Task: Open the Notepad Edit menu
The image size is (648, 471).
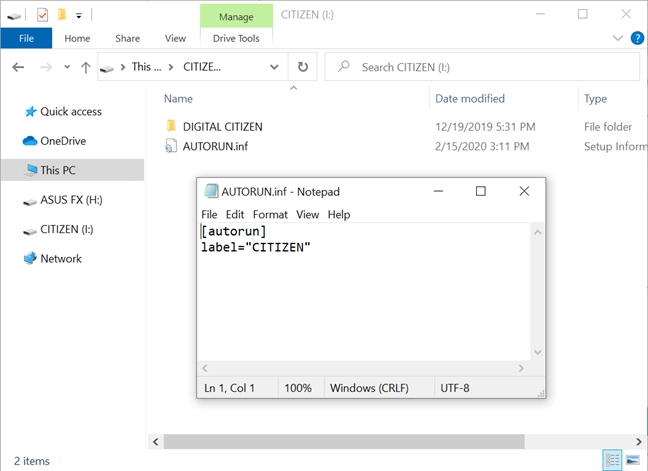Action: [235, 214]
